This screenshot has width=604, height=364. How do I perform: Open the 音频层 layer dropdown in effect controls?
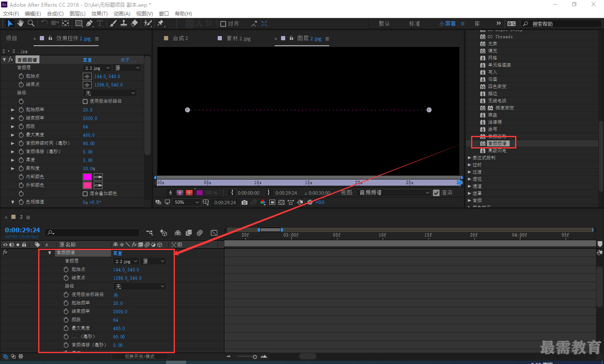click(97, 68)
